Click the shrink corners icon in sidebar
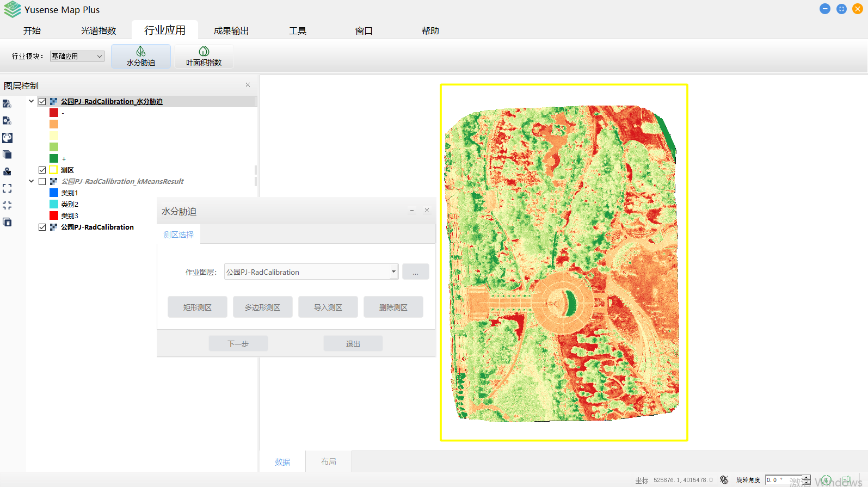The height and width of the screenshot is (487, 868). point(7,205)
